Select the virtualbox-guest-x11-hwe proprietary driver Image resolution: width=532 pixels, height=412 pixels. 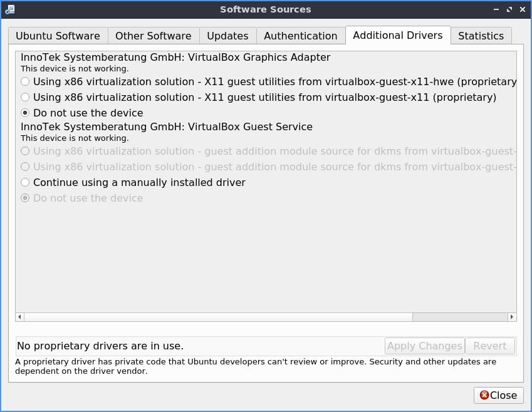point(25,81)
